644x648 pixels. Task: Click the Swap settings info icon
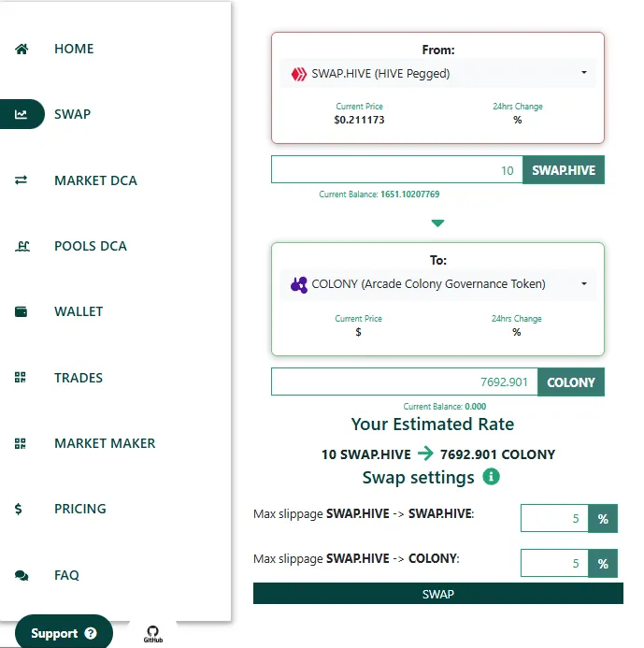coord(491,477)
